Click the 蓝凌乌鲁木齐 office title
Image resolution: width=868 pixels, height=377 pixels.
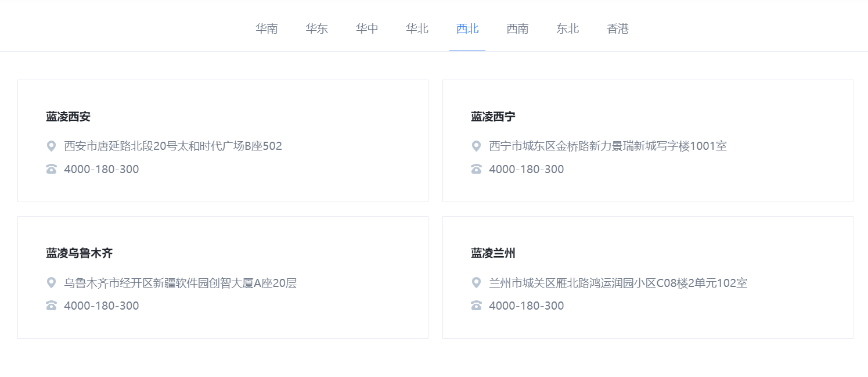pos(80,253)
